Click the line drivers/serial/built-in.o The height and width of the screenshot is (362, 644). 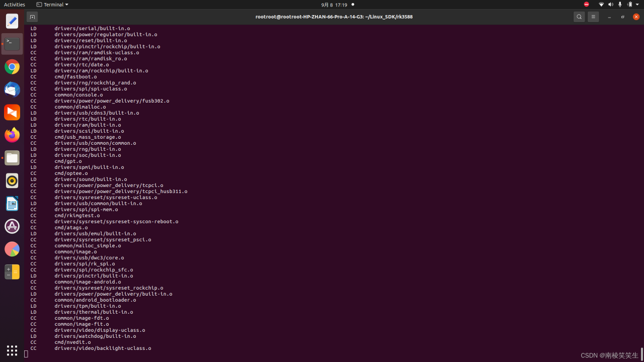coord(93,29)
